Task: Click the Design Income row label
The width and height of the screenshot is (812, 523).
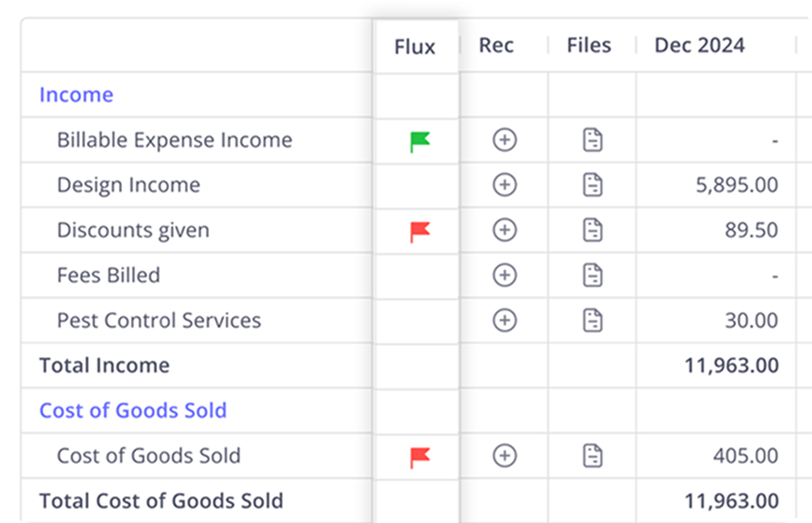Action: (129, 185)
